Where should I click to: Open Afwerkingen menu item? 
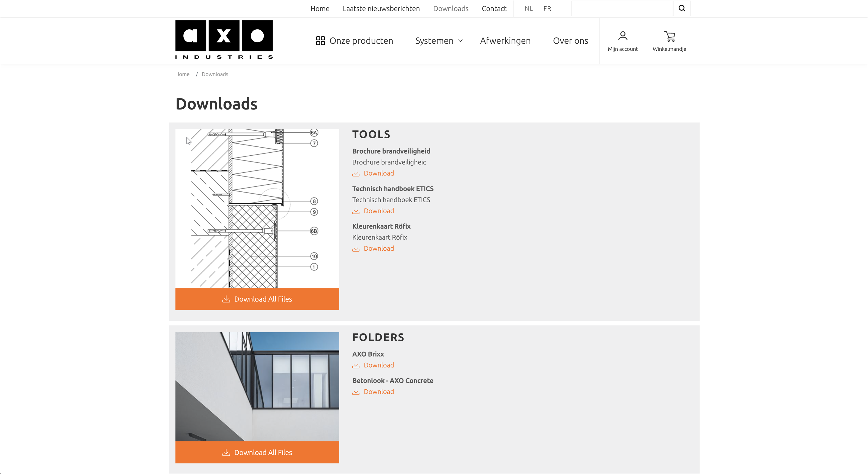pyautogui.click(x=505, y=41)
